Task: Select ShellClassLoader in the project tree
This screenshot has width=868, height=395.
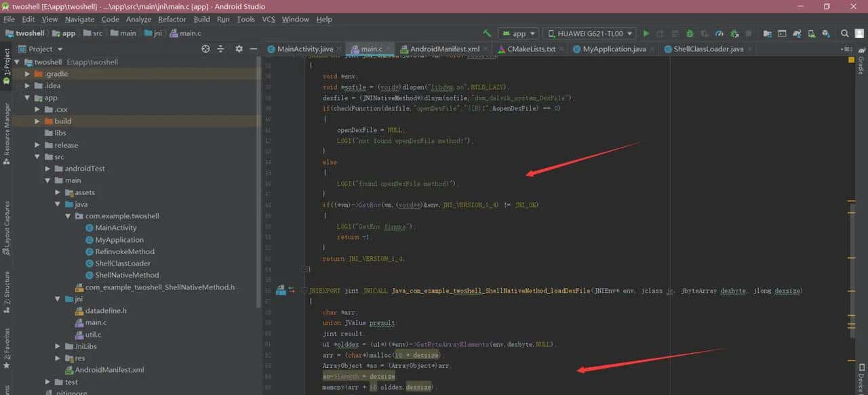Action: [123, 263]
